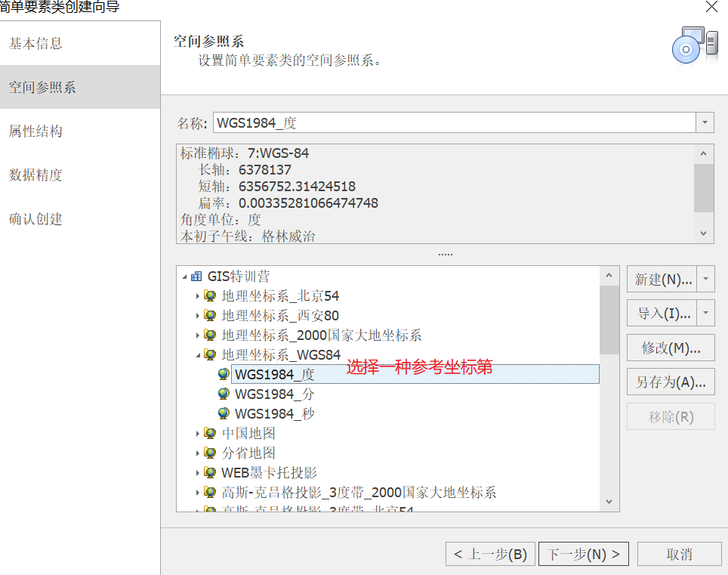Select the 空间参照系 step

[80, 87]
